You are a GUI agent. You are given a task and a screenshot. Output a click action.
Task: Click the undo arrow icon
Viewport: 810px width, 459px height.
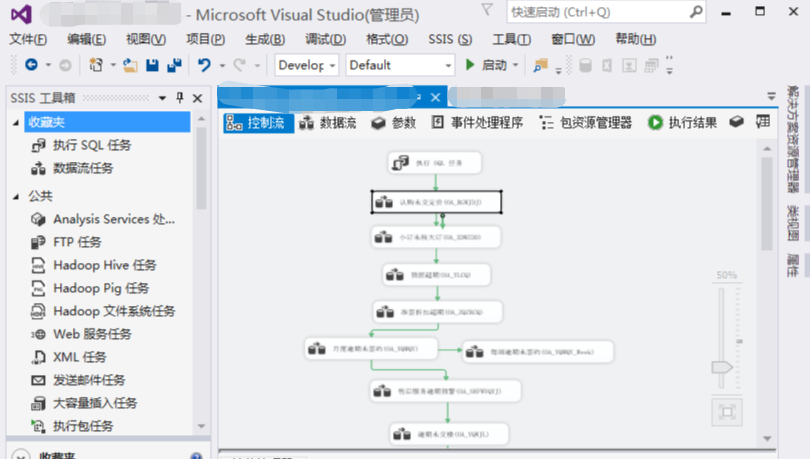point(204,65)
